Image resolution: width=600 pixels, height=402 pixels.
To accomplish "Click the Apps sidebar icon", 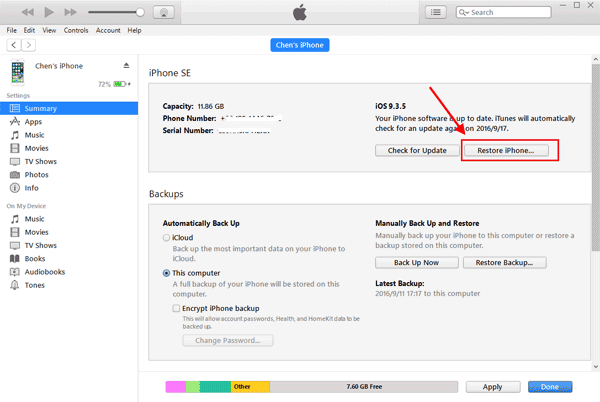I will click(x=15, y=122).
